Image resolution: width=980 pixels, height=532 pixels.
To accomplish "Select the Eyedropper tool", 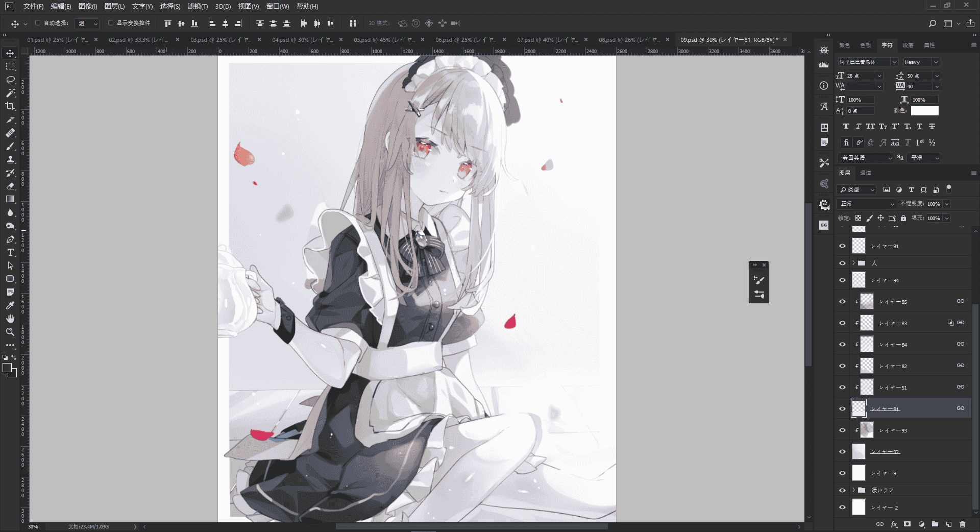I will click(x=10, y=305).
